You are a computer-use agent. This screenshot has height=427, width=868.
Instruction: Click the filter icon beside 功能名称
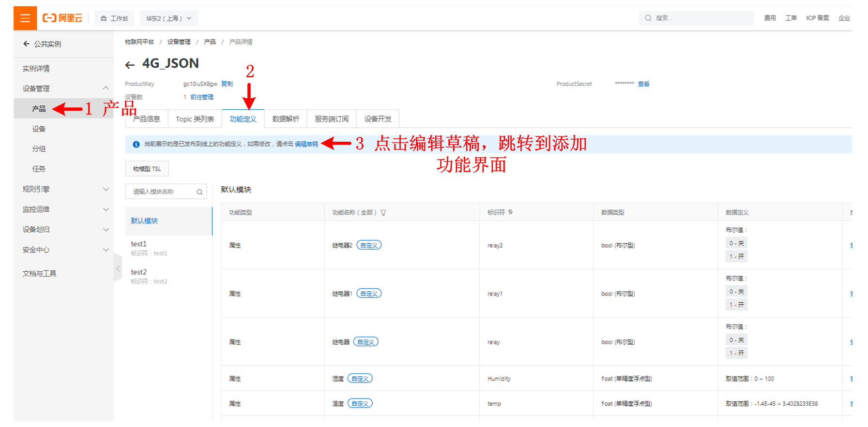click(x=383, y=213)
